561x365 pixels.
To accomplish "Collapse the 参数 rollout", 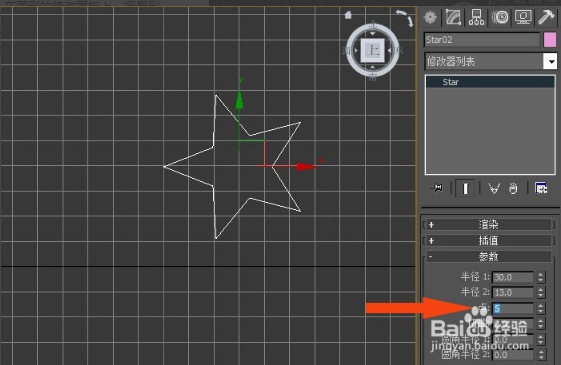I will (x=488, y=257).
